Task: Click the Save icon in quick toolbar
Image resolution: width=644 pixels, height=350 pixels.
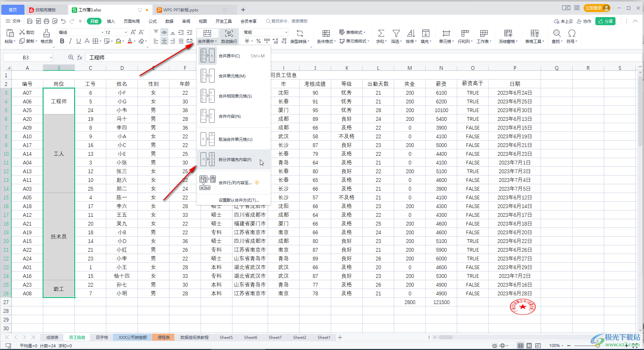Action: [x=30, y=21]
